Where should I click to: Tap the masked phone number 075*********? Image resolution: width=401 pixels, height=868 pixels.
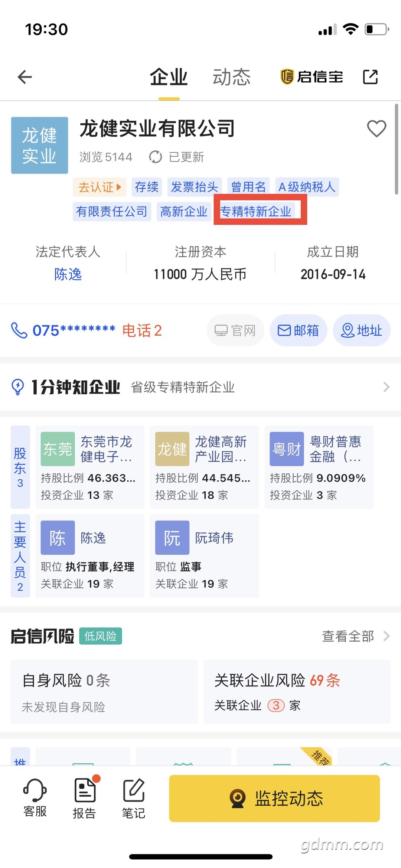[x=74, y=330]
